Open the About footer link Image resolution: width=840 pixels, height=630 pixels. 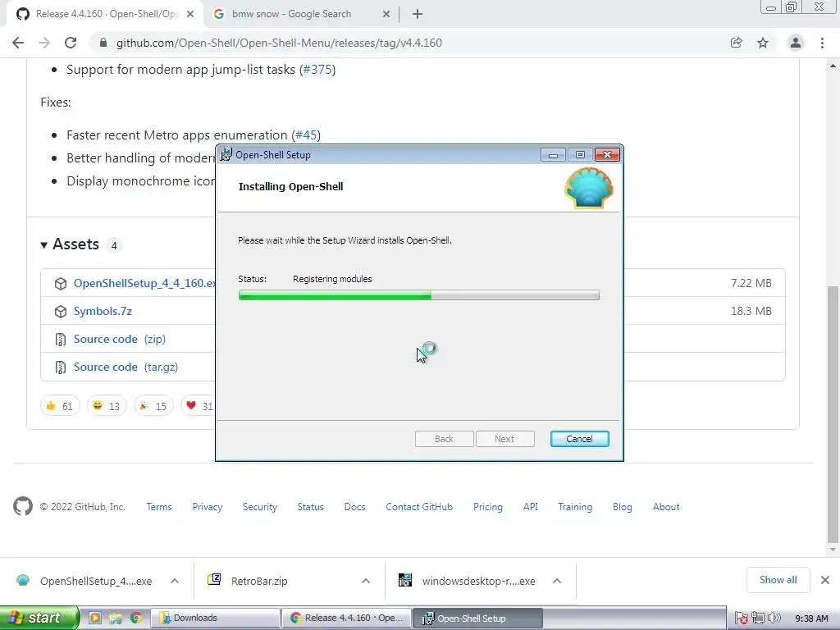pos(666,507)
